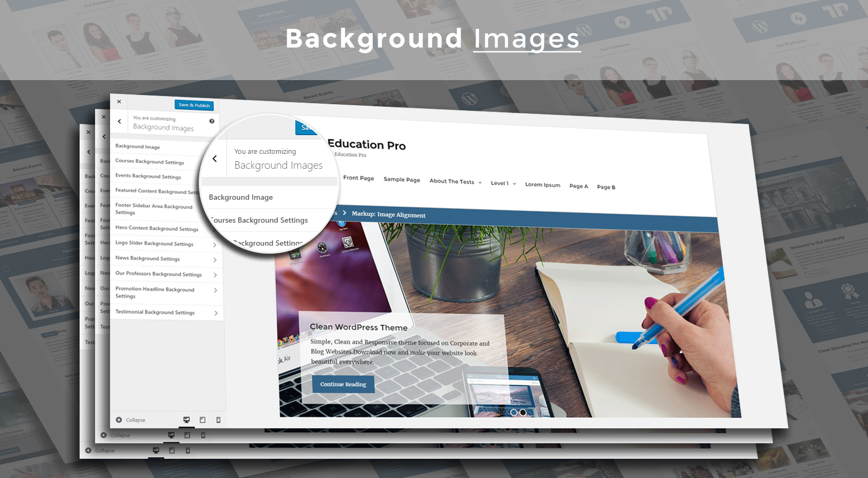Expand the Level 1 dropdown arrow
Screen dimensions: 868x478
(514, 184)
